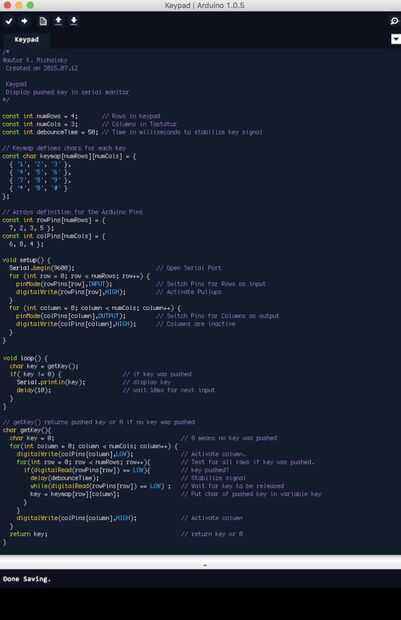This screenshot has height=620, width=401.
Task: Expand the tab options dropdown arrow
Action: pos(395,39)
